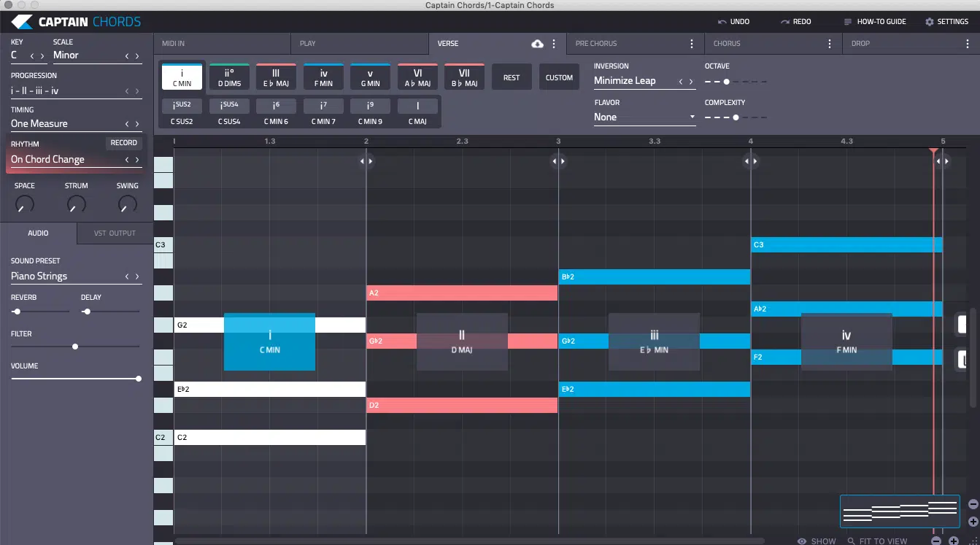Click the Rest button
Screen dimensions: 980x545
[x=512, y=77]
